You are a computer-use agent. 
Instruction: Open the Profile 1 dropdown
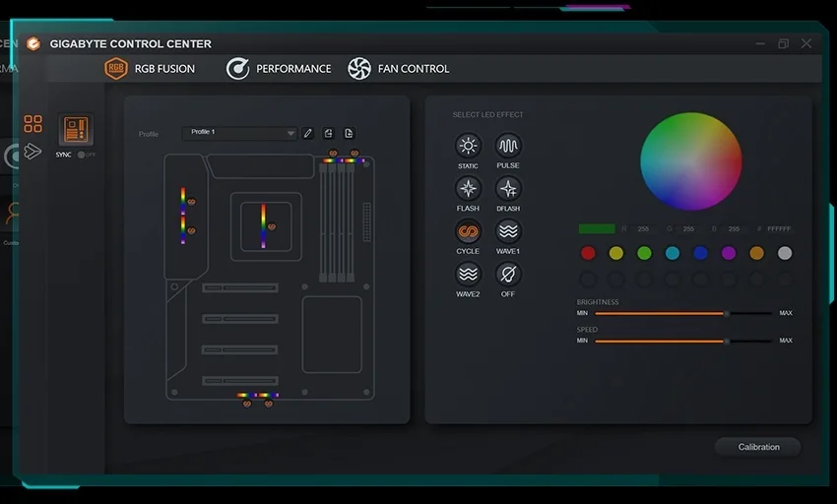[x=239, y=133]
